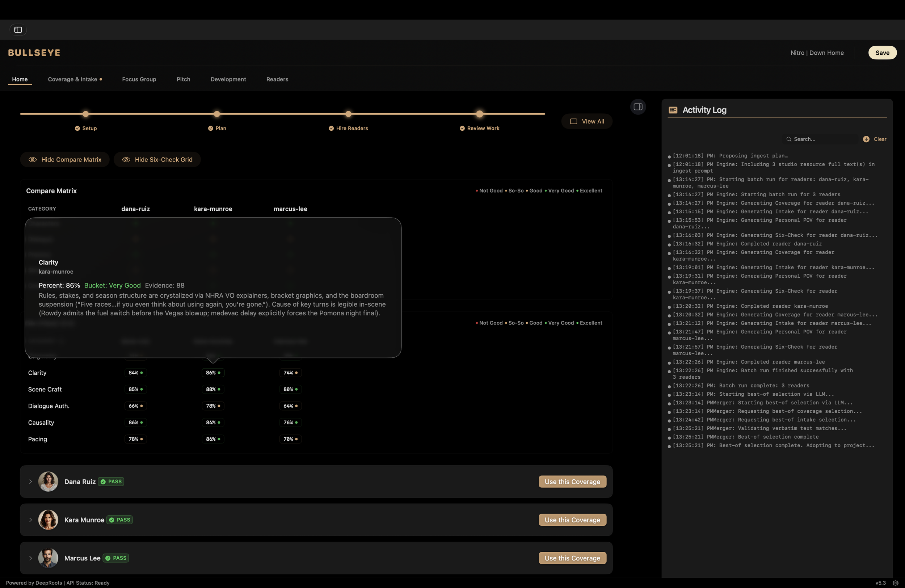Click the Hire Readers checkmark icon

(331, 128)
